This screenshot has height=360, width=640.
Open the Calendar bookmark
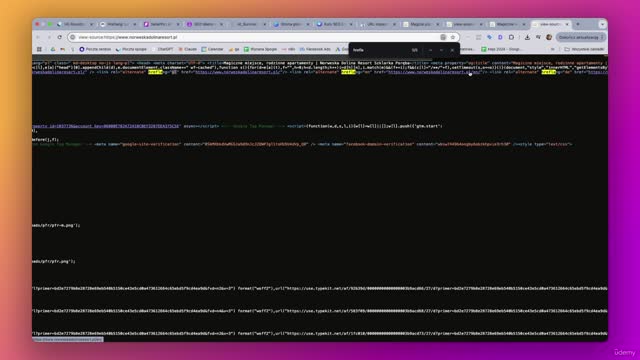(212, 49)
